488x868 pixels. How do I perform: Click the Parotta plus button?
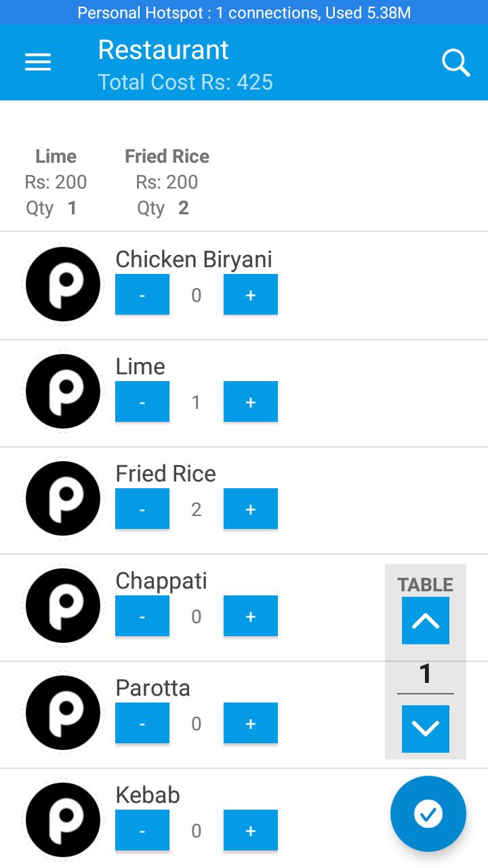(251, 723)
